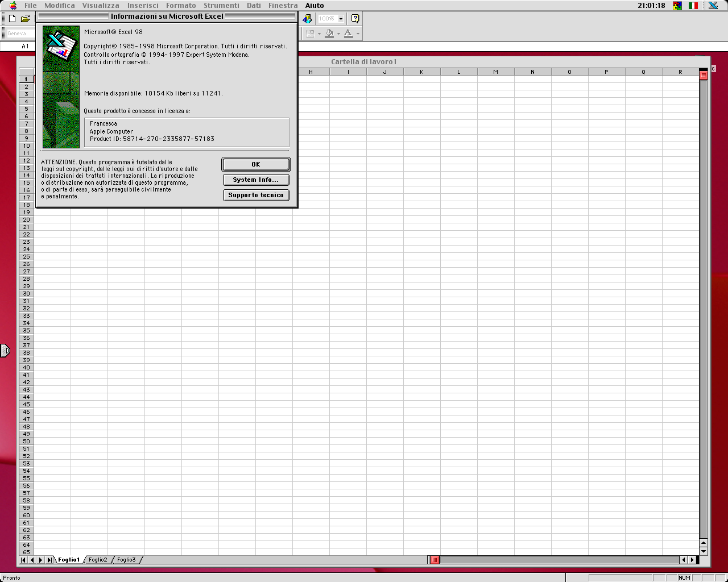
Task: Open the zoom 100% dropdown
Action: (x=341, y=19)
